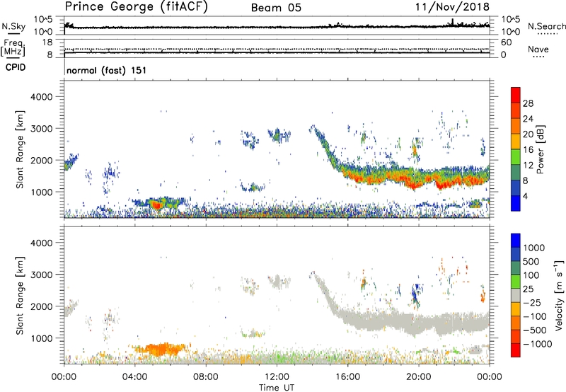The width and height of the screenshot is (566, 392).
Task: Click the '4' tick on Power colorbar
Action: tap(526, 196)
